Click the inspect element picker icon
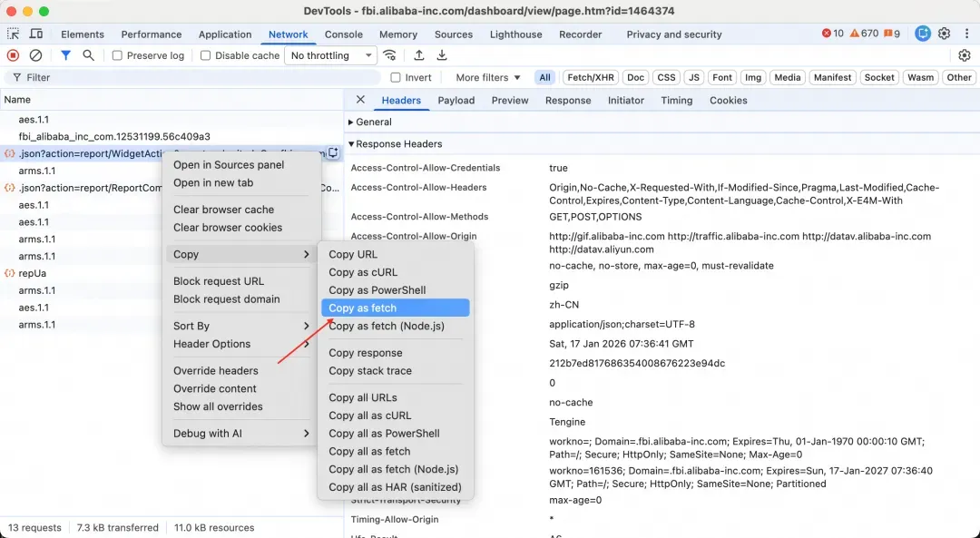The width and height of the screenshot is (980, 538). 14,34
